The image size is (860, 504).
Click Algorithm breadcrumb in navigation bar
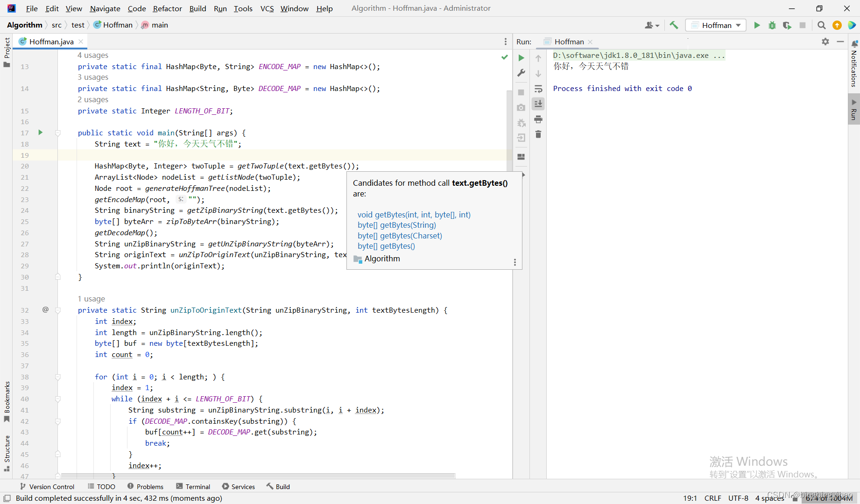click(x=24, y=25)
